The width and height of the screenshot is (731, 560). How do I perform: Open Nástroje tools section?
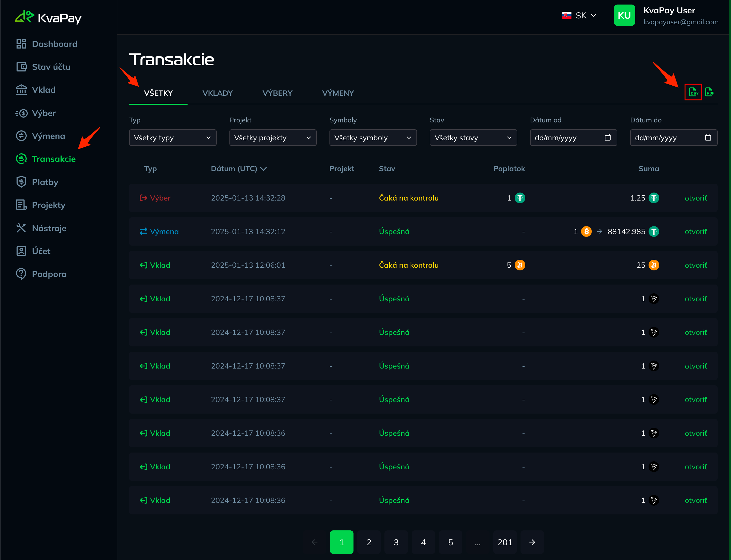coord(41,228)
